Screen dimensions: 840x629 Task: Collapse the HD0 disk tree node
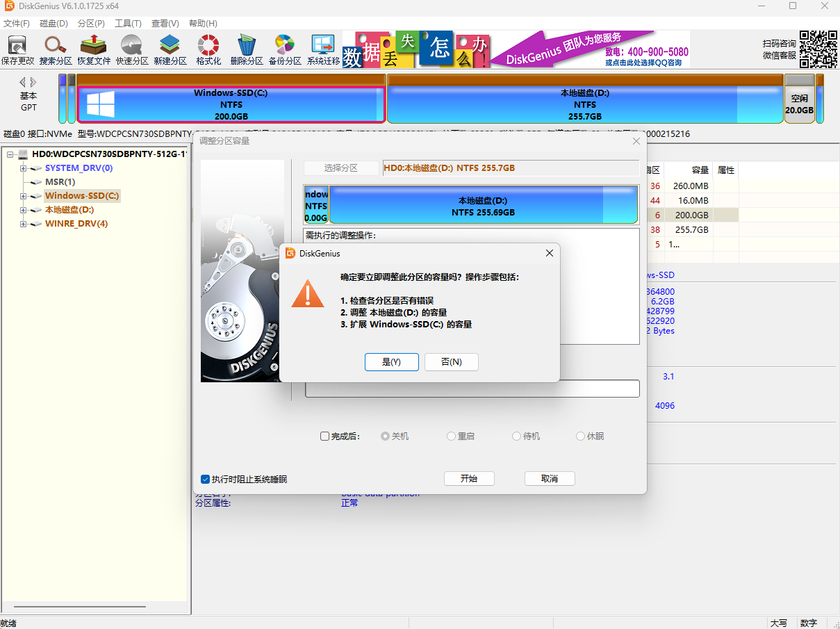[10, 154]
